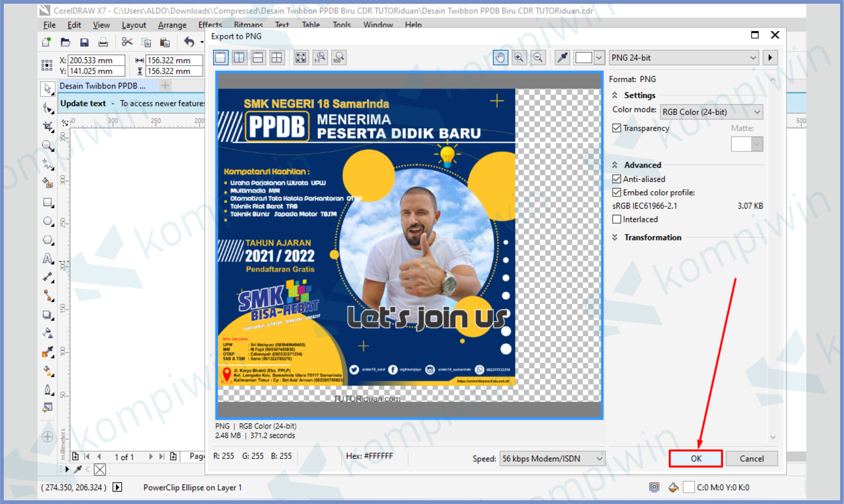Image resolution: width=844 pixels, height=504 pixels.
Task: Uncheck the Transparency checkbox
Action: click(x=616, y=128)
